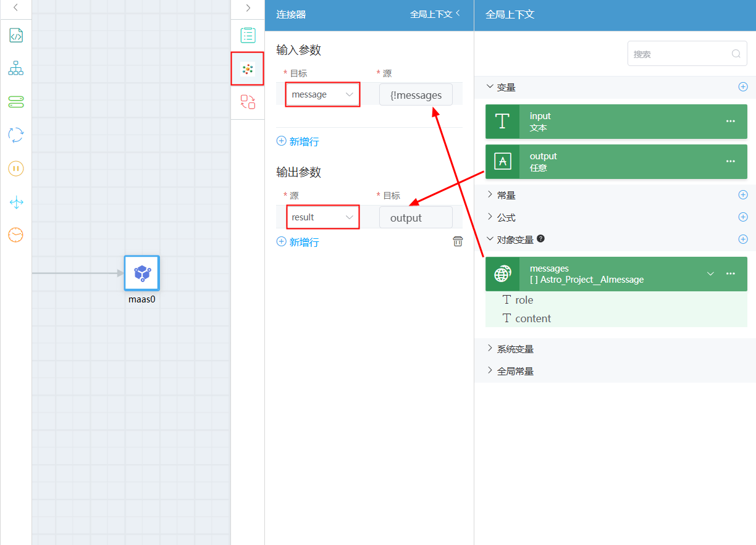This screenshot has width=756, height=545.
Task: Add a new variable with plus icon
Action: point(743,87)
